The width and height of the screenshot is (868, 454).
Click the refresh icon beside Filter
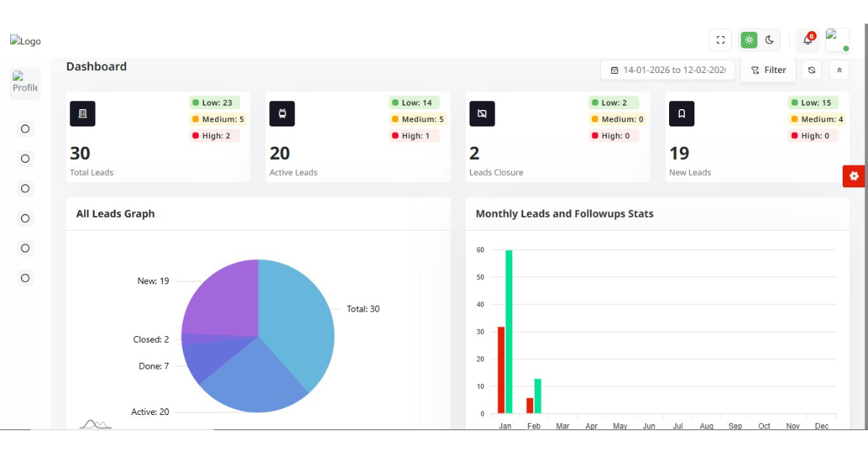click(x=812, y=70)
